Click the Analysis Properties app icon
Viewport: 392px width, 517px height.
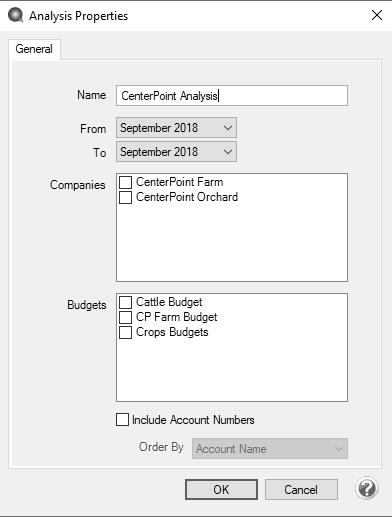pos(15,15)
